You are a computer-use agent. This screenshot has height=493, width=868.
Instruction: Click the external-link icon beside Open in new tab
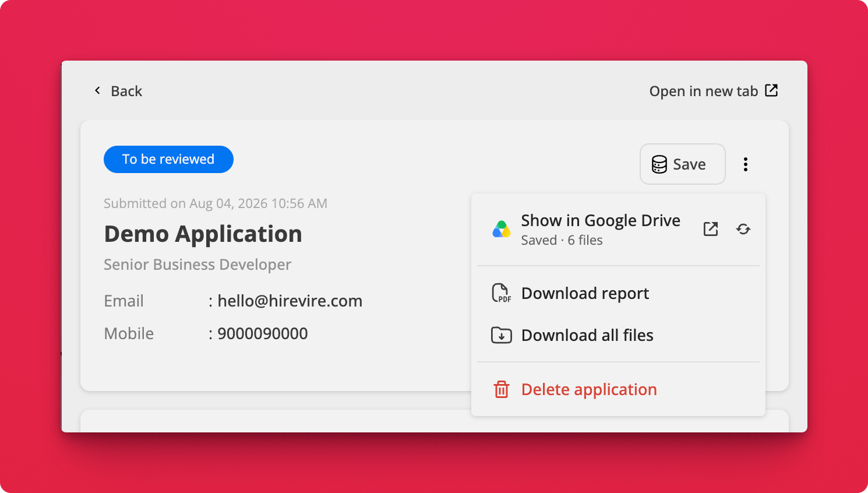click(x=771, y=90)
